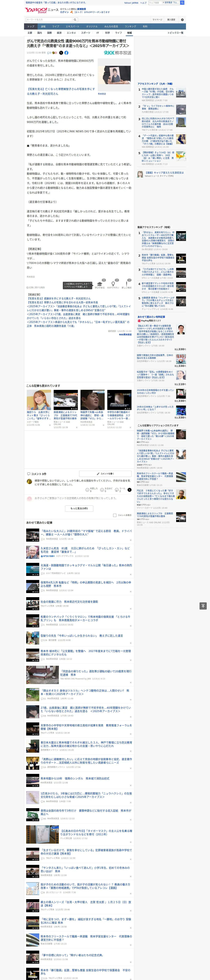
Task: Click the search magnifier beside keyword field
Action: pos(75,20)
